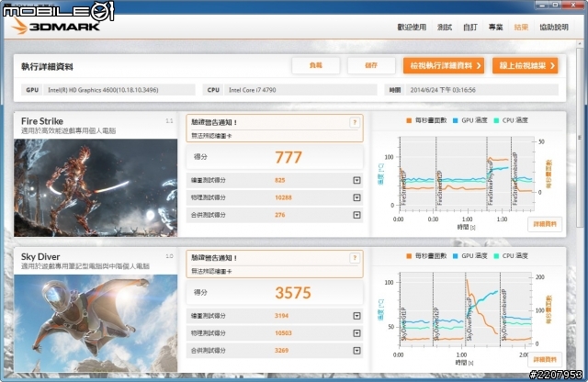Click the Sky Diver warning help question mark

[355, 258]
